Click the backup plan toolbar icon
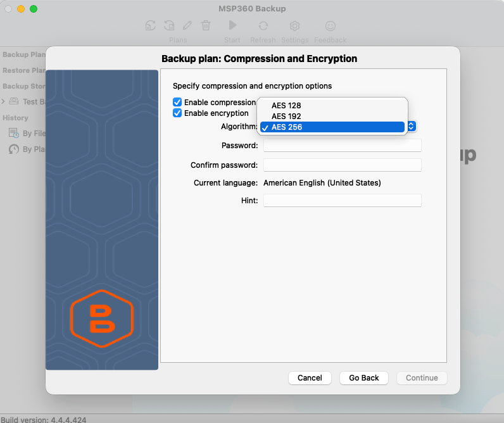This screenshot has width=504, height=423. click(151, 25)
